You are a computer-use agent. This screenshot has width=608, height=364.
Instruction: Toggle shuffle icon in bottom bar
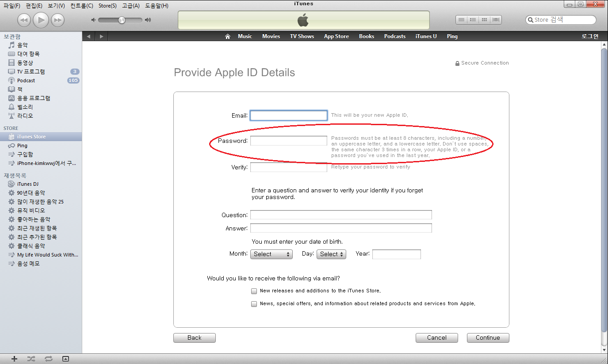click(x=31, y=359)
